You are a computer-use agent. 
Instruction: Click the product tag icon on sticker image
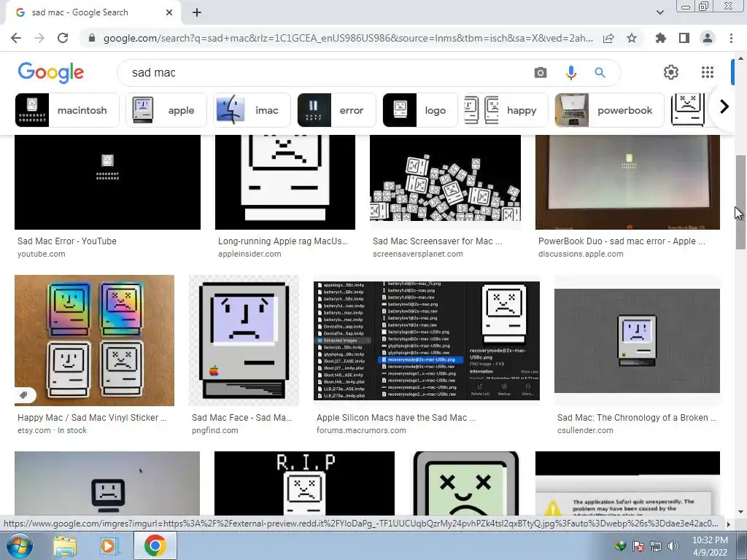click(x=23, y=394)
